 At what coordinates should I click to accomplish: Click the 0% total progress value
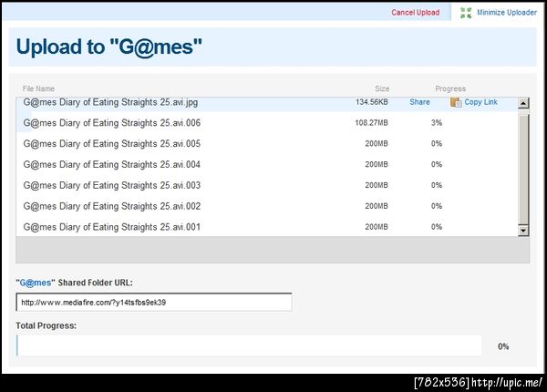coord(503,346)
